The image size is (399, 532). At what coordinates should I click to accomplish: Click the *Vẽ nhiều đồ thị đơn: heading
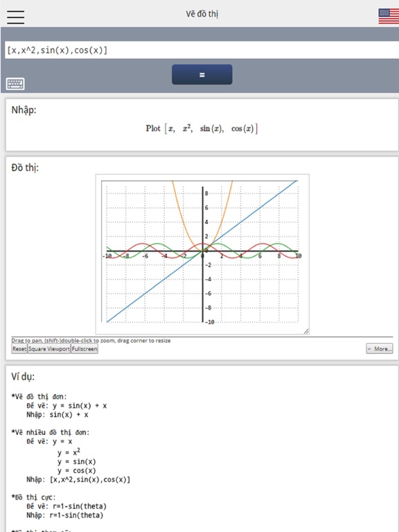50,432
